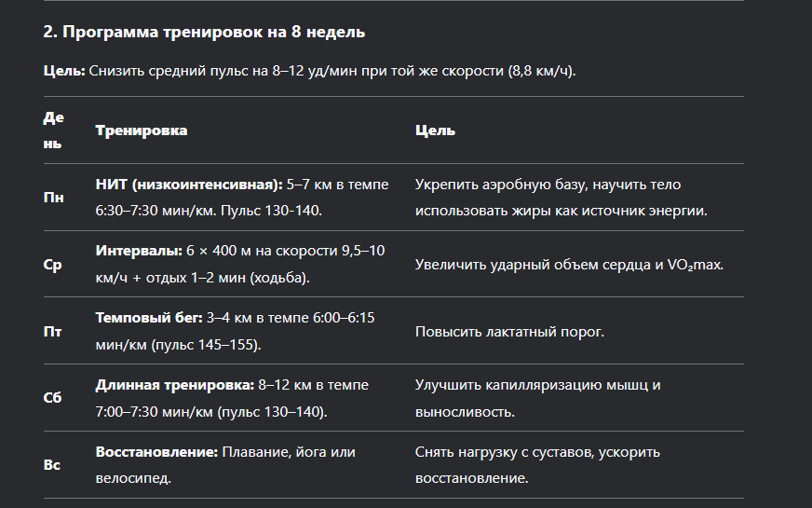Select the "Пт" day cell

click(x=52, y=332)
